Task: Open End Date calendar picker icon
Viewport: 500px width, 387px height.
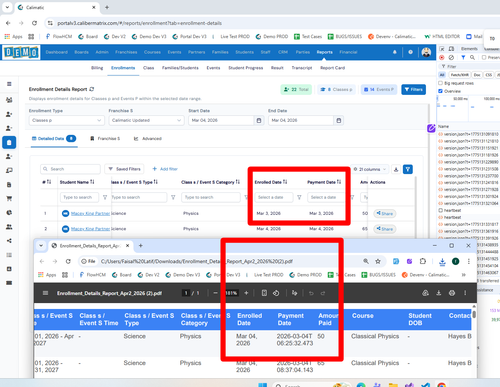Action: (338, 120)
